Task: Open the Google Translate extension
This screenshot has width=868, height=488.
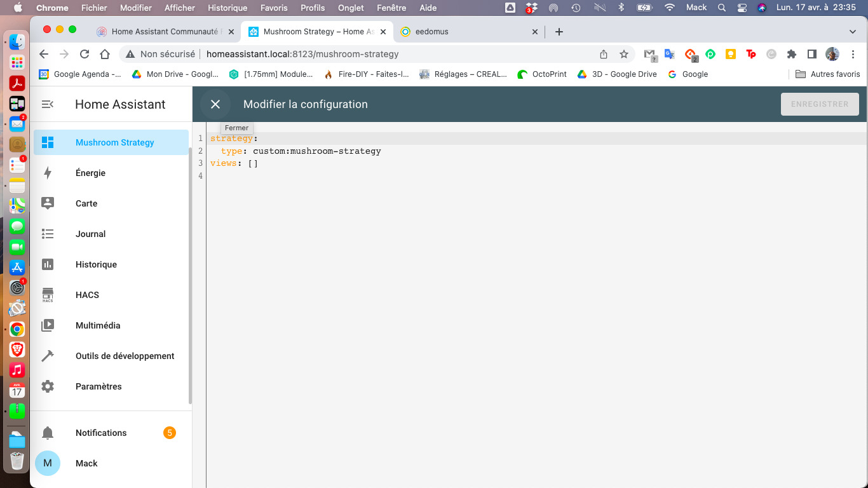Action: tap(670, 54)
